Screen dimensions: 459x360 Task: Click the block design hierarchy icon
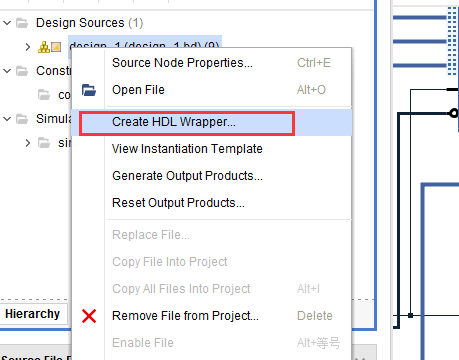[x=44, y=47]
